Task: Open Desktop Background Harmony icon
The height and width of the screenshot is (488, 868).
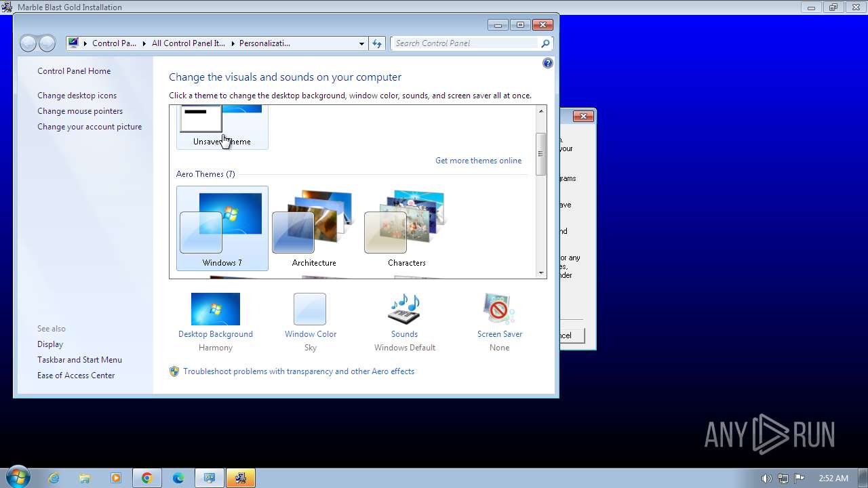Action: [216, 309]
